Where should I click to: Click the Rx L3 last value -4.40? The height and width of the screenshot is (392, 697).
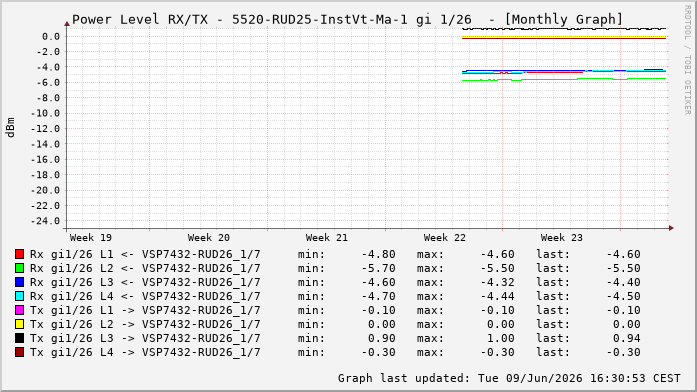[x=624, y=282]
